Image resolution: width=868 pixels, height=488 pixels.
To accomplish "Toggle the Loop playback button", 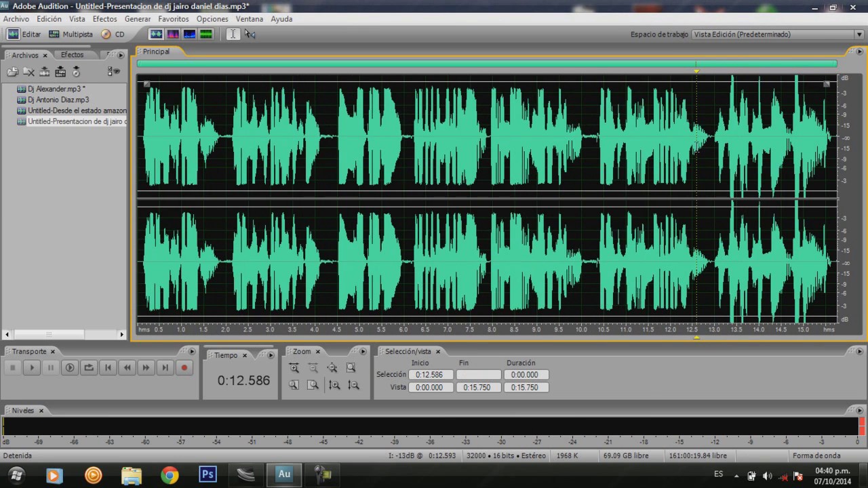I will pyautogui.click(x=88, y=367).
